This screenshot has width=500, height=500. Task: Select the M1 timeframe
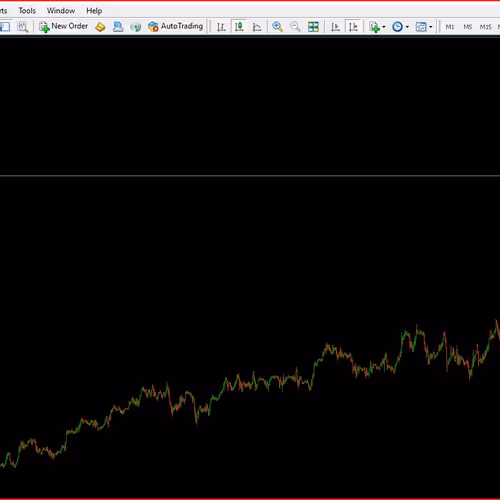(x=450, y=27)
